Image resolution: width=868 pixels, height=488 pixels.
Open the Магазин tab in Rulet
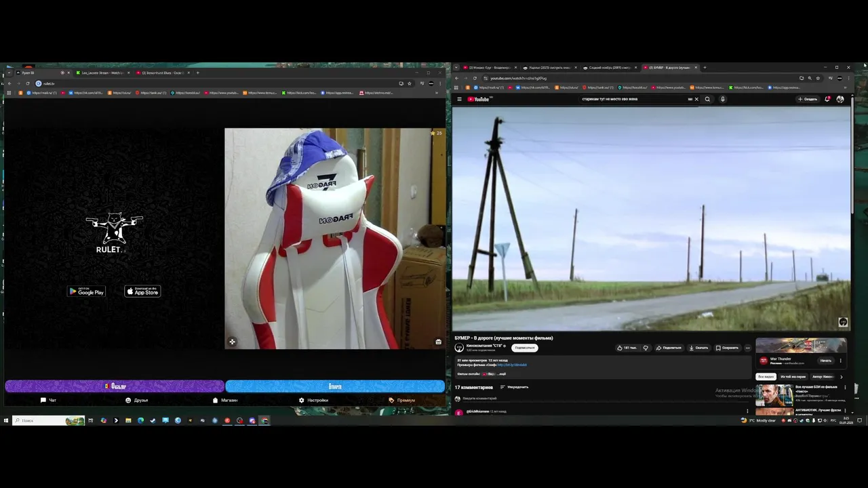point(225,400)
